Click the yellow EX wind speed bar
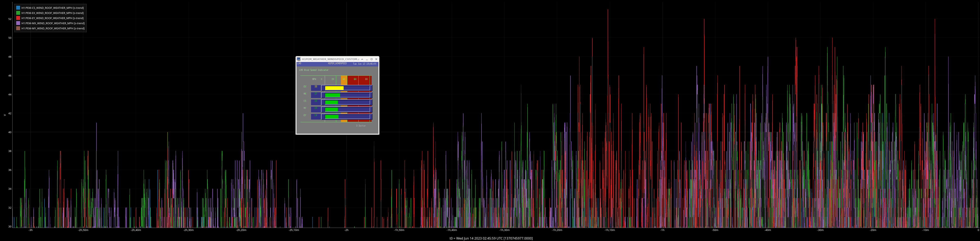This screenshot has height=241, width=980. tap(334, 88)
